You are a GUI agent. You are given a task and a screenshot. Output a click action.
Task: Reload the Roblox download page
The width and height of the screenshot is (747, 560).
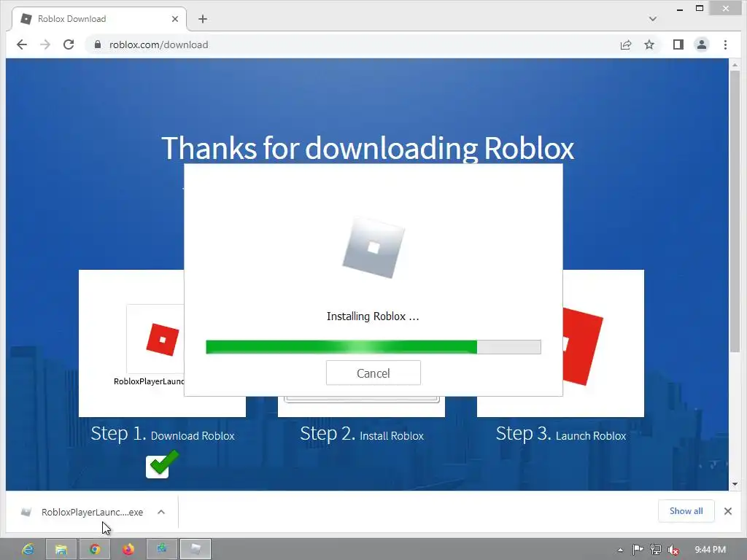pyautogui.click(x=69, y=44)
